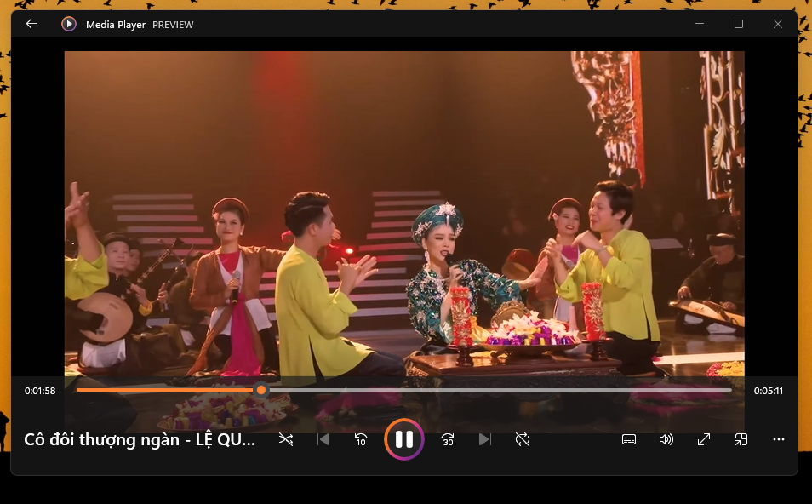Click the video picture area

(404, 214)
